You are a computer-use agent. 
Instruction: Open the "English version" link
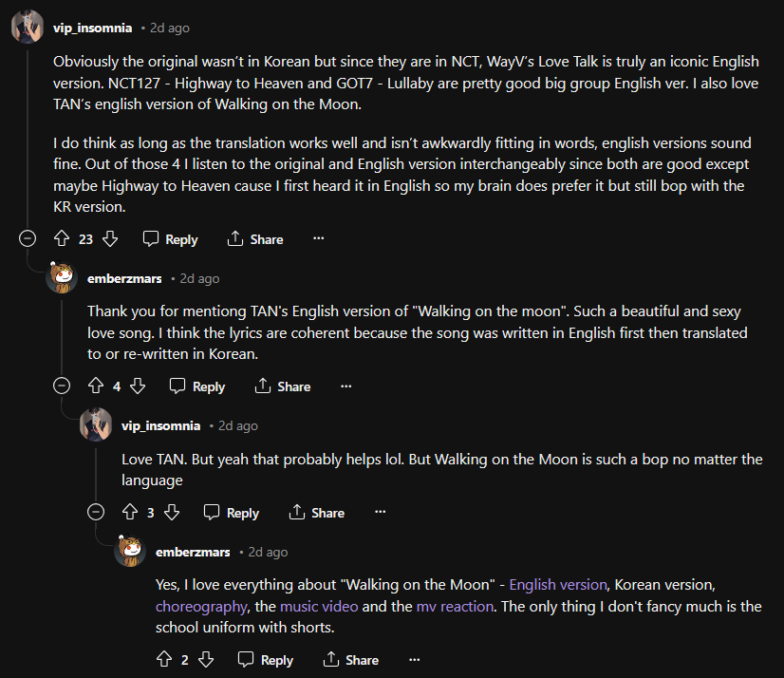click(558, 585)
